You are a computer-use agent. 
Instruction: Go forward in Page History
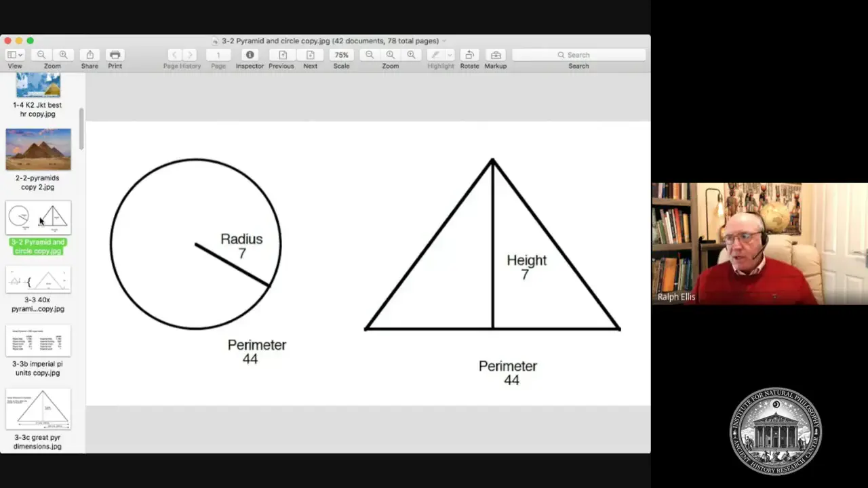pyautogui.click(x=190, y=55)
